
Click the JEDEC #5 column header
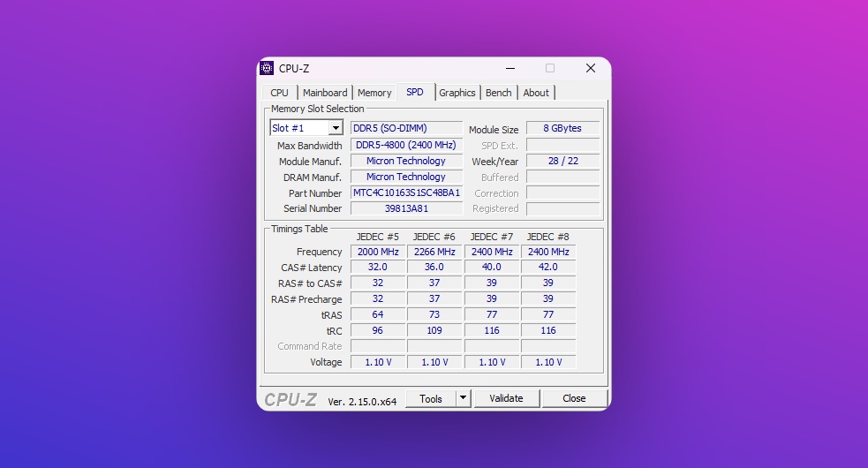point(378,237)
